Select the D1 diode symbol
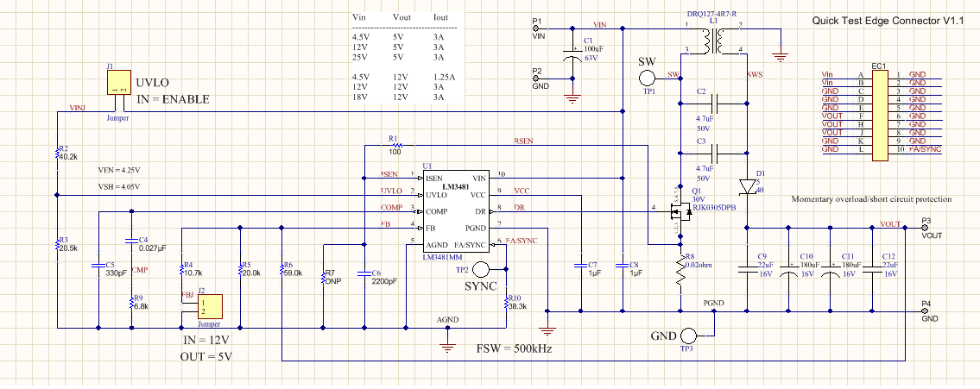The width and height of the screenshot is (980, 389). point(748,186)
